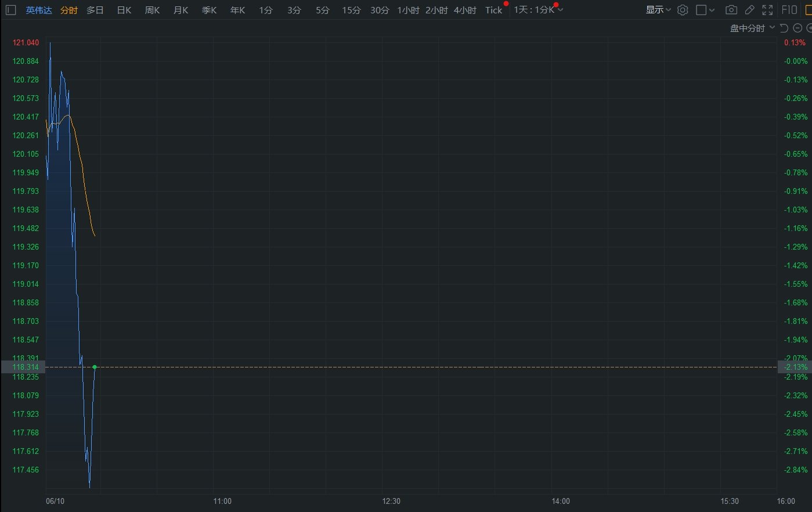
Task: Click the 120.105 price axis label
Action: [x=26, y=154]
